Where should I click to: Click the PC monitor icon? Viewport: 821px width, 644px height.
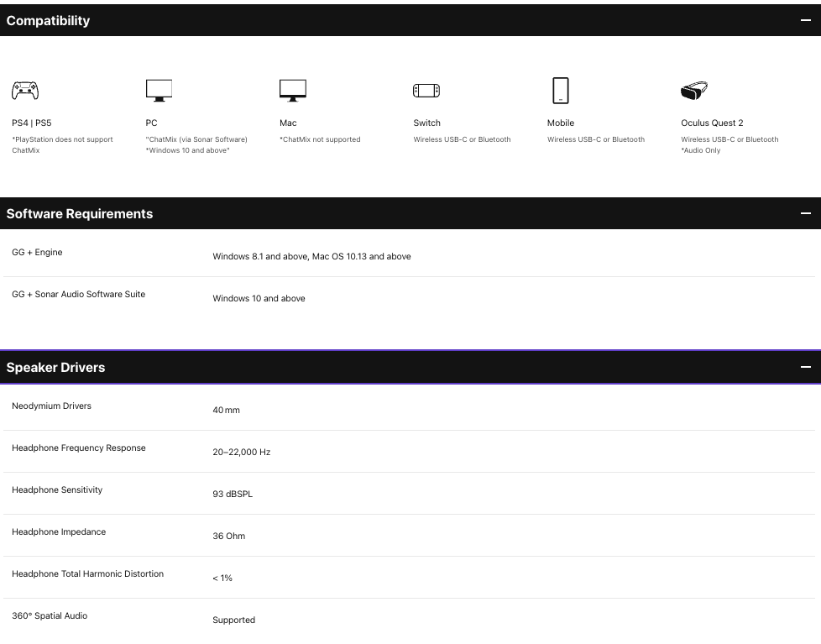click(x=159, y=90)
